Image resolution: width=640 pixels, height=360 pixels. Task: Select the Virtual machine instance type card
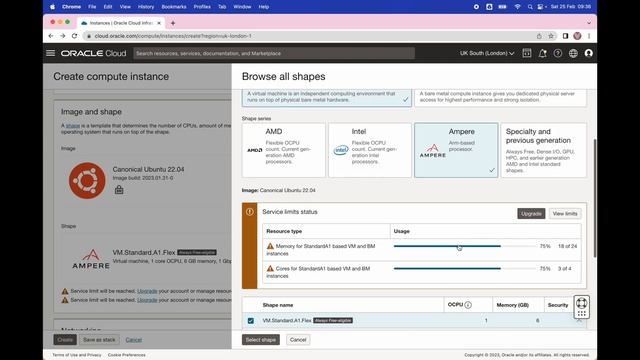(327, 98)
